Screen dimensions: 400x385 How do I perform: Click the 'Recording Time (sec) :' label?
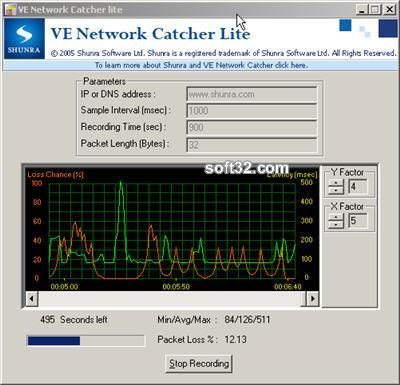click(123, 127)
